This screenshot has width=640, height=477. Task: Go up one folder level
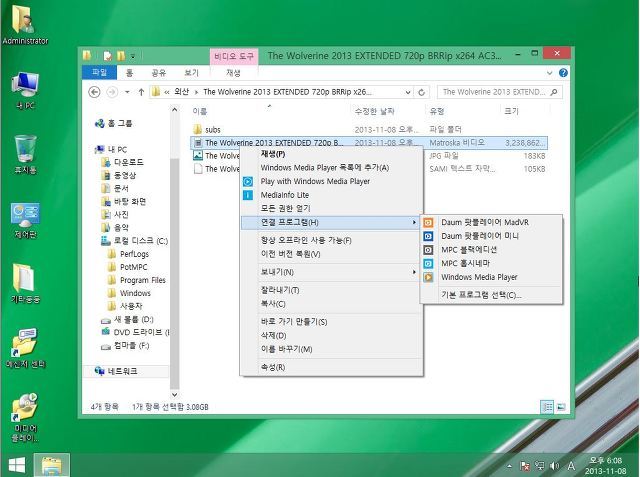click(x=141, y=92)
